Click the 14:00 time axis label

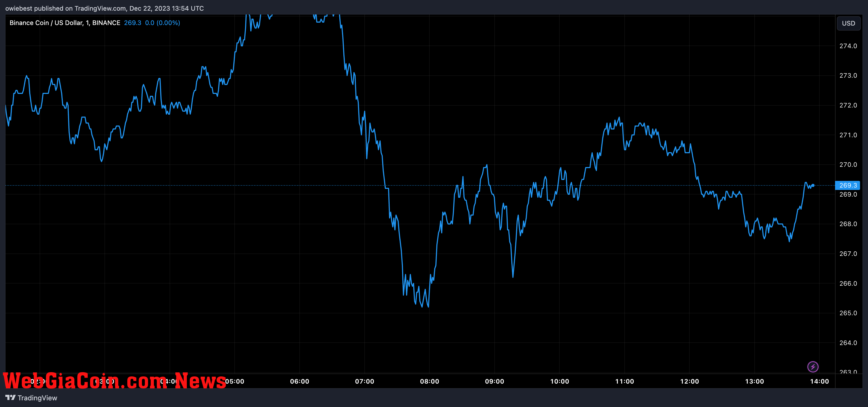pyautogui.click(x=819, y=381)
